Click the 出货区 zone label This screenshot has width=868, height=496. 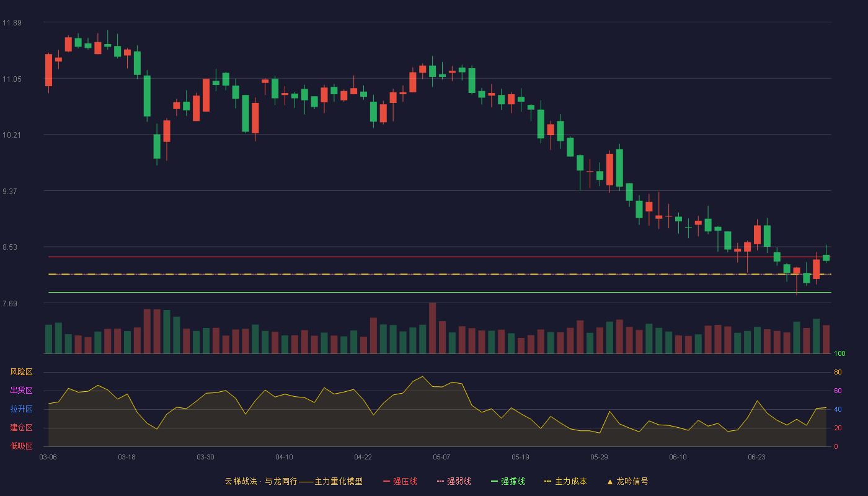pos(21,391)
